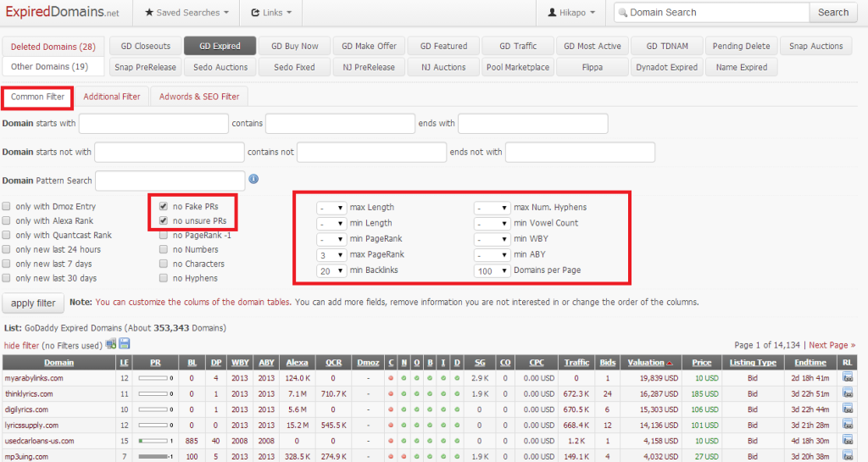Check only with Alexa Rank
Image resolution: width=868 pixels, height=462 pixels.
(x=7, y=220)
